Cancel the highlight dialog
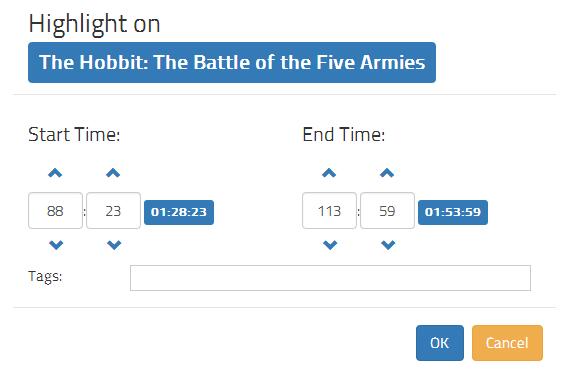This screenshot has width=561, height=375. (507, 343)
